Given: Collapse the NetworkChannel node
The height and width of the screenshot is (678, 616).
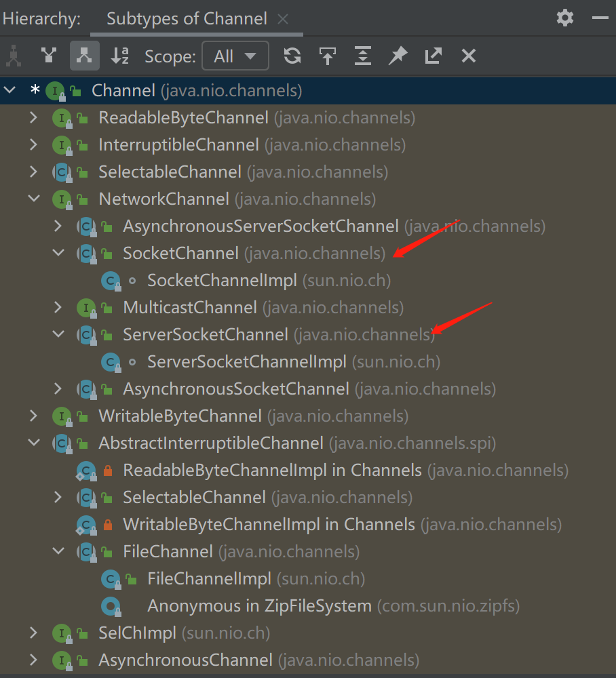Looking at the screenshot, I should 33,199.
